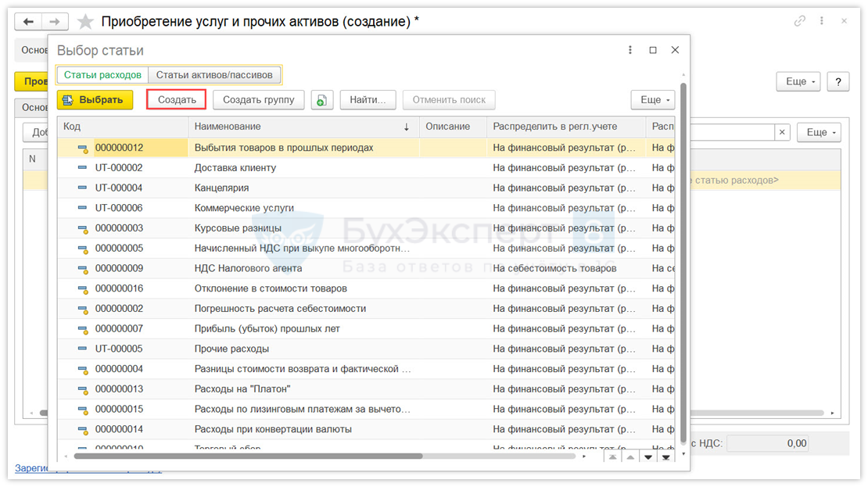This screenshot has height=487, width=868.
Task: Select the Курсовые разницы row
Action: tap(366, 228)
